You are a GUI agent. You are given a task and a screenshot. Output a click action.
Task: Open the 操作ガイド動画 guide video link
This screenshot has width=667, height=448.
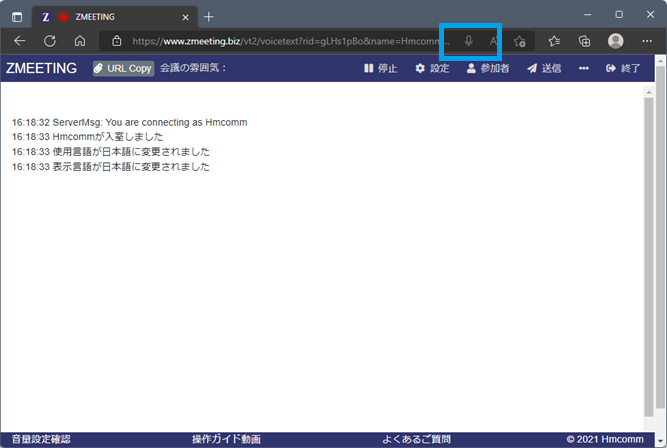(x=226, y=439)
